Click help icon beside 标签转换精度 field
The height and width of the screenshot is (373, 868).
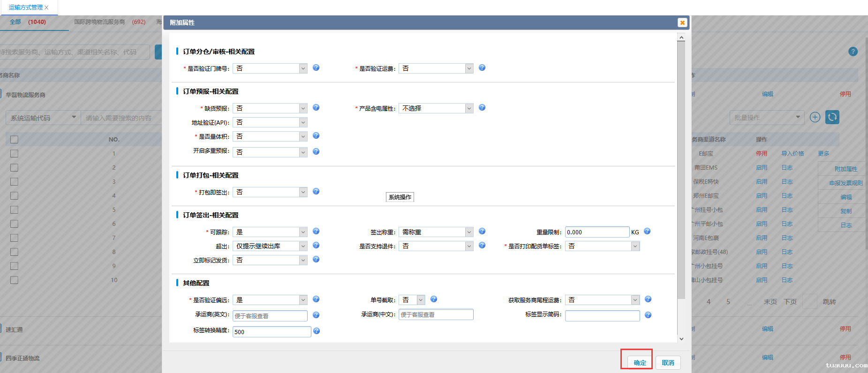click(x=317, y=331)
